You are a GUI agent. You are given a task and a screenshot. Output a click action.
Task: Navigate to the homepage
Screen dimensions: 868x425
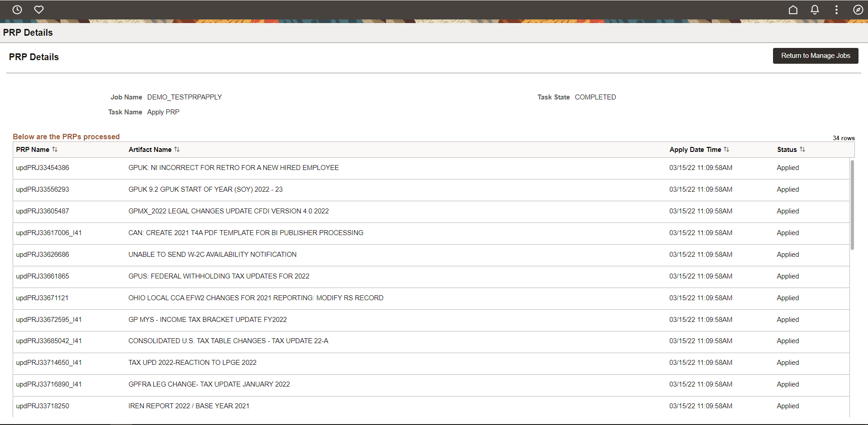point(793,9)
